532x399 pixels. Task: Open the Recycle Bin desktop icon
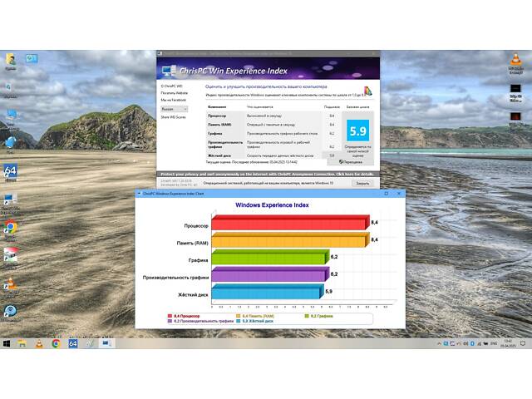click(x=9, y=88)
